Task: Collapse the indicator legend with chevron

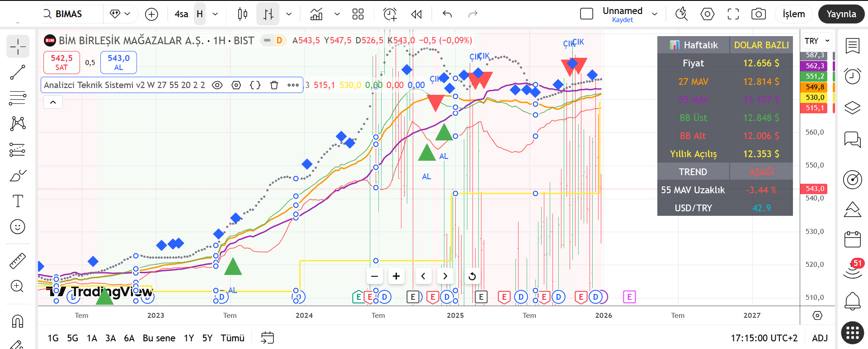Action: pyautogui.click(x=53, y=102)
